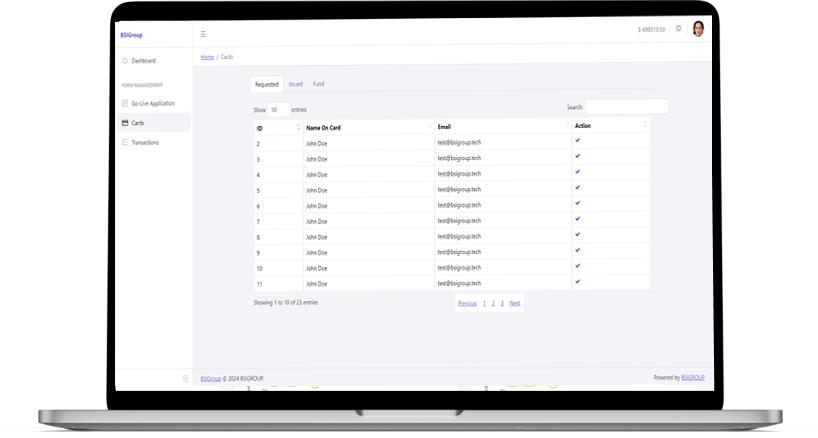
Task: Click into the Search input field
Action: point(626,107)
